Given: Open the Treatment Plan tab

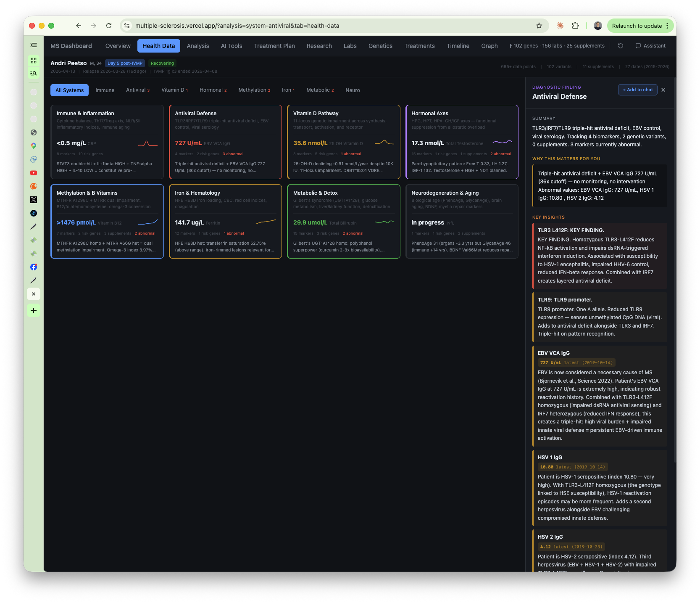Looking at the screenshot, I should (x=274, y=46).
